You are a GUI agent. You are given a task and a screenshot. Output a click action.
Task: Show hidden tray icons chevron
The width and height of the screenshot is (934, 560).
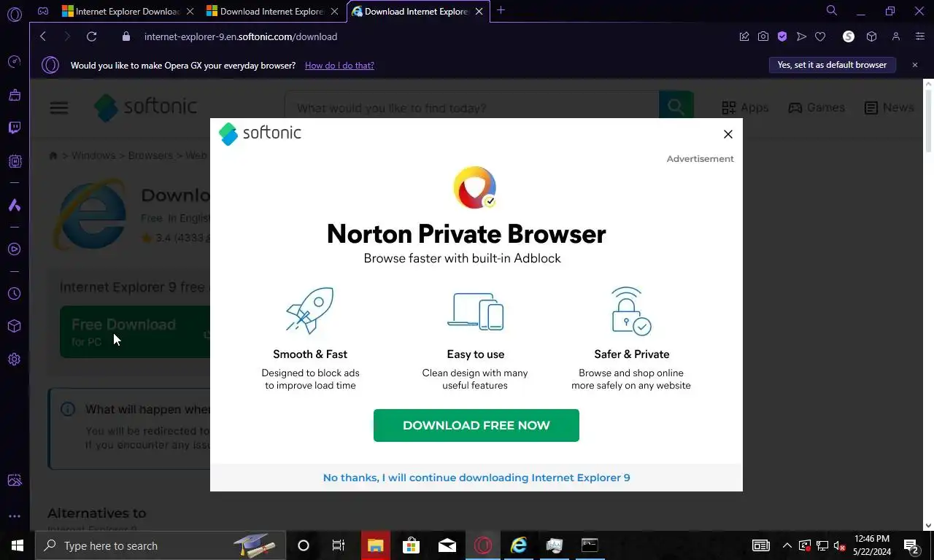(787, 545)
